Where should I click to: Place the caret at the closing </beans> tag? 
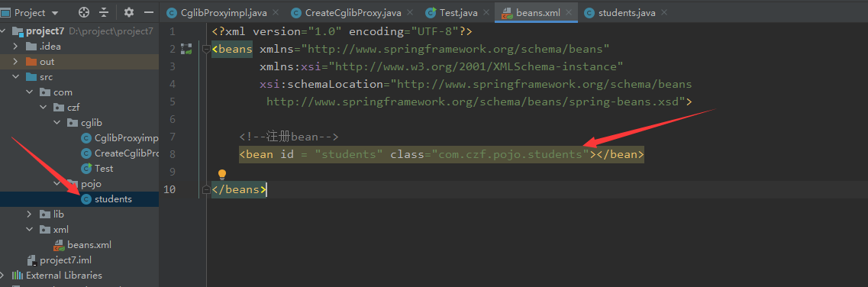pyautogui.click(x=239, y=189)
